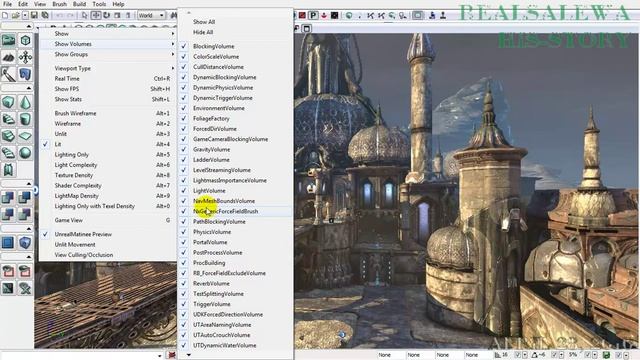Image resolution: width=640 pixels, height=360 pixels.
Task: Pick the Spiral Staircase brush
Action: (x=8, y=153)
